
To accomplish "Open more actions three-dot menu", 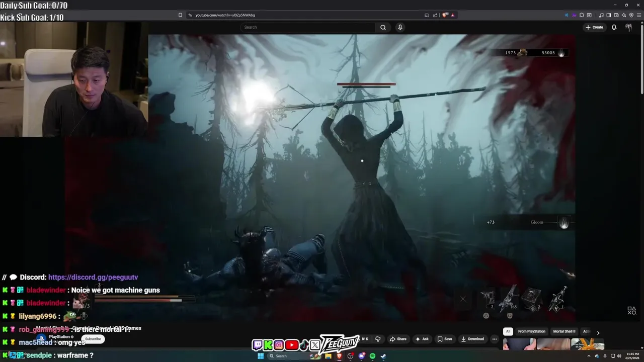I will [495, 339].
